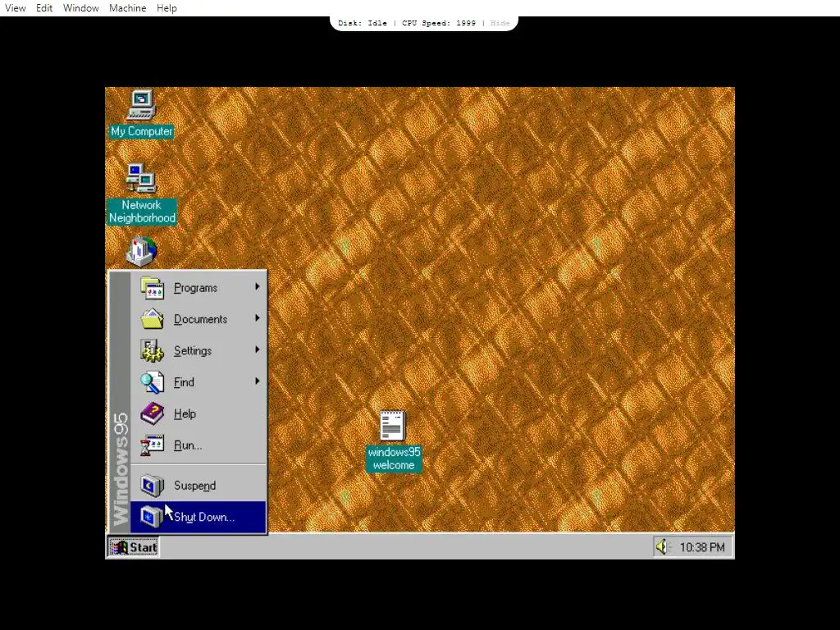Open the emulator Window menu
The height and width of the screenshot is (630, 840).
81,8
